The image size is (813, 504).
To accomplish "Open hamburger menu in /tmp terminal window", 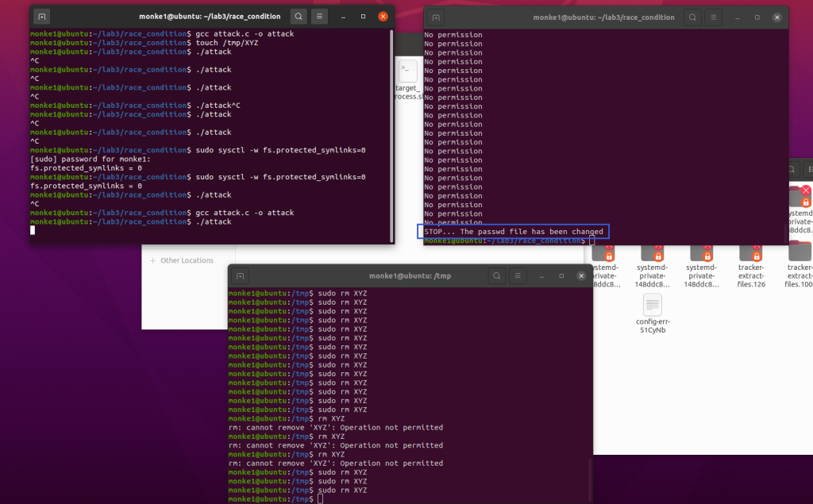I will tap(518, 276).
